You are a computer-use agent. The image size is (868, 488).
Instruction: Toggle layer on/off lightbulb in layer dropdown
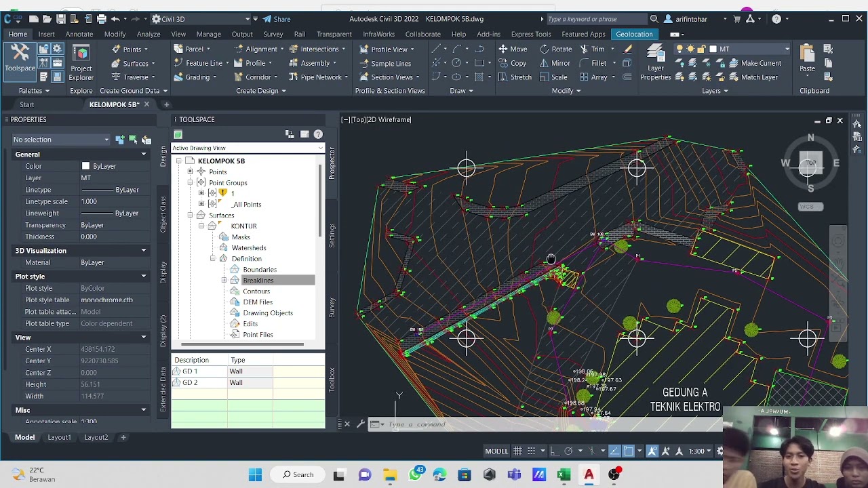pos(679,49)
